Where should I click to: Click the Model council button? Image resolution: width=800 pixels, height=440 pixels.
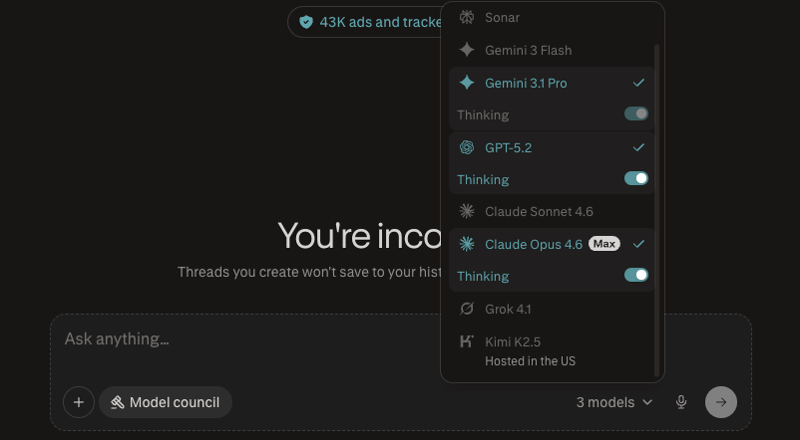point(165,402)
